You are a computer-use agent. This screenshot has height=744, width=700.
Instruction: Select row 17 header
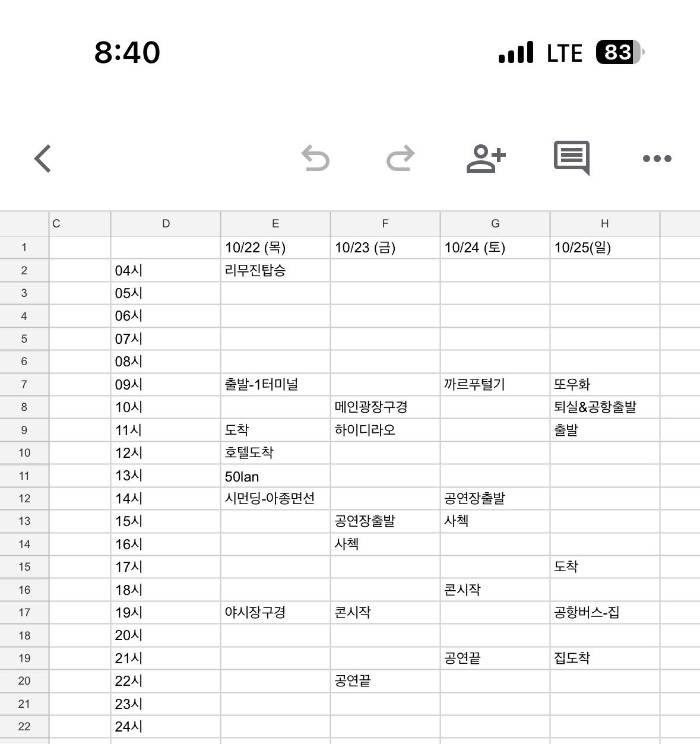[24, 612]
